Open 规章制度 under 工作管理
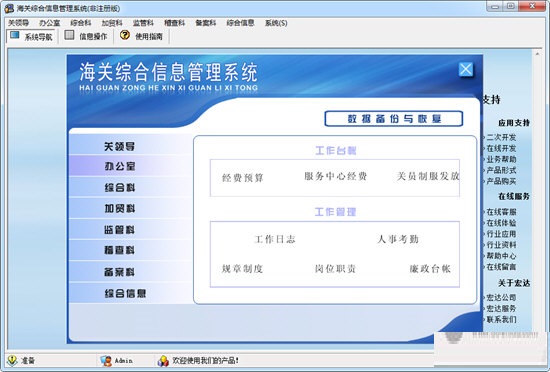Screen dimensions: 550x372 242,269
